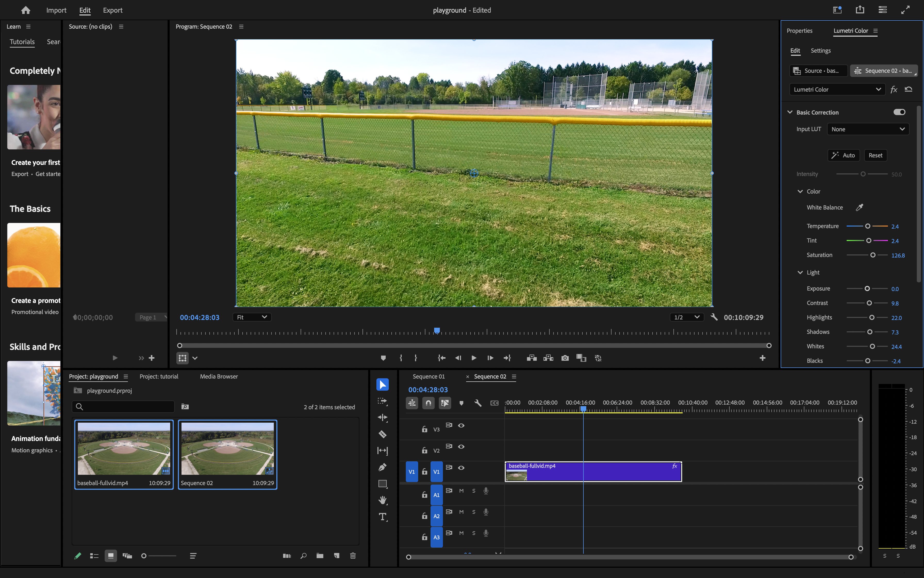Select the Slip tool
This screenshot has height=578, width=924.
point(382,451)
